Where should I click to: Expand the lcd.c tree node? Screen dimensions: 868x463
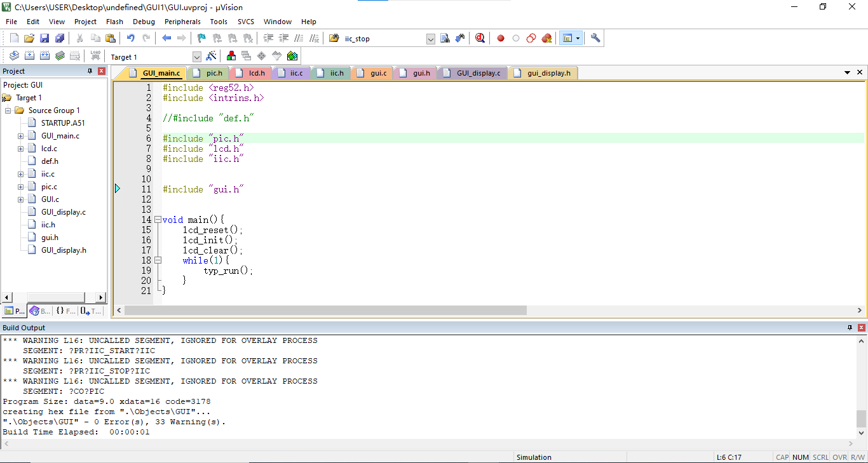click(20, 149)
